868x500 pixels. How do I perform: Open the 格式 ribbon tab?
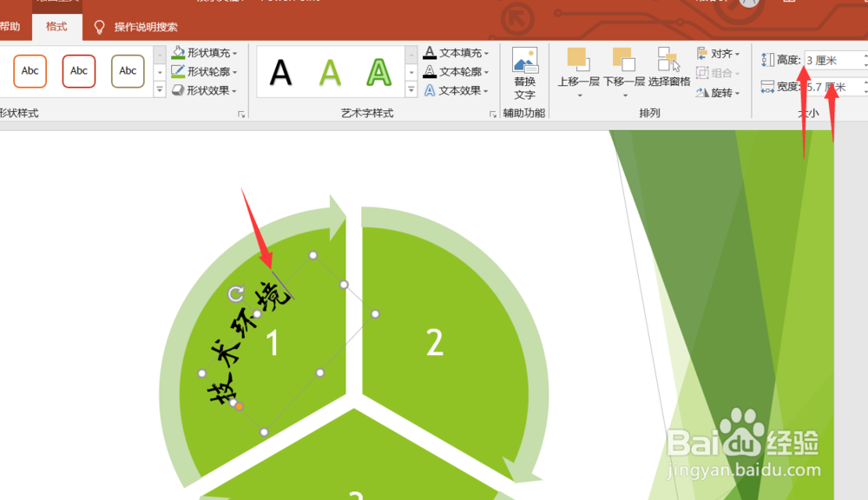tap(56, 27)
